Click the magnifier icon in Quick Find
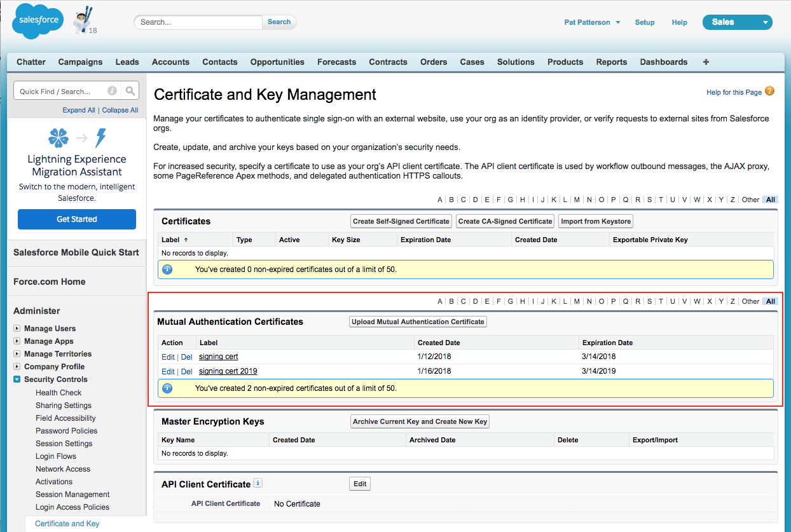Viewport: 791px width, 532px height. pos(129,90)
